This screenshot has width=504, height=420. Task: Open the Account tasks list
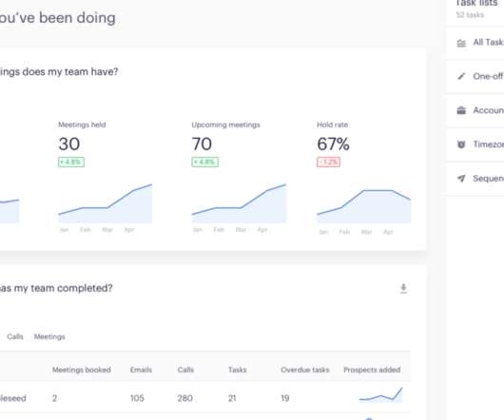point(475,110)
